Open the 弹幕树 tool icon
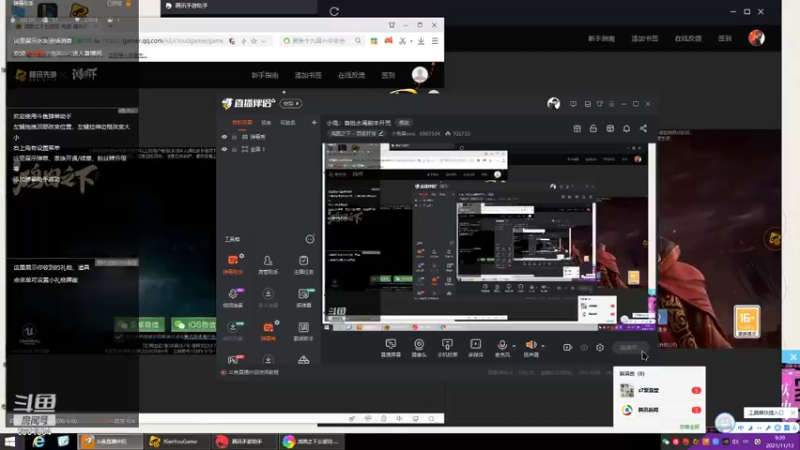The width and height of the screenshot is (800, 450). click(268, 331)
